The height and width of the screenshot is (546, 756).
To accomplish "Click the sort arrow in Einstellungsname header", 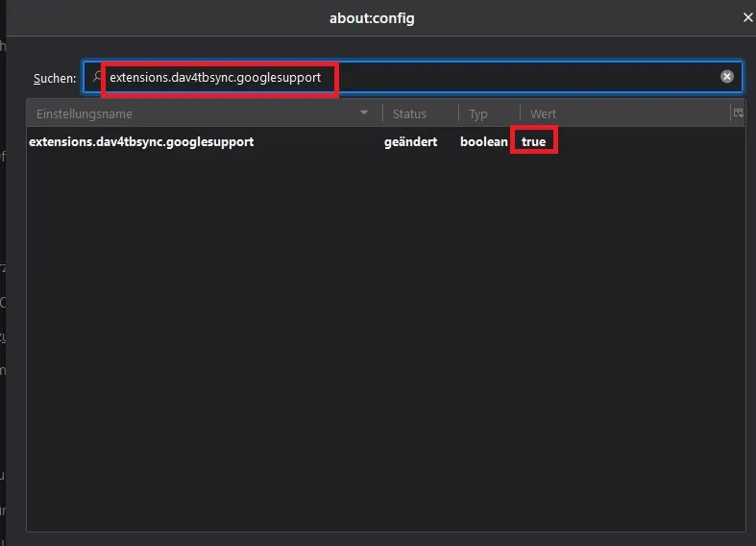I will [364, 112].
